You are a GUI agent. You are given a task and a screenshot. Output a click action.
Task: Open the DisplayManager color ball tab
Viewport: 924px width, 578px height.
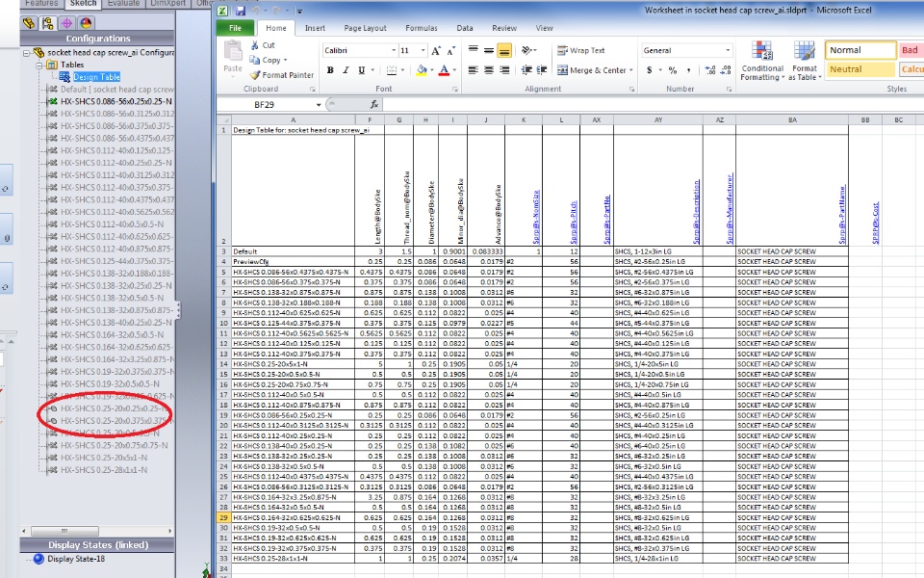[x=86, y=23]
